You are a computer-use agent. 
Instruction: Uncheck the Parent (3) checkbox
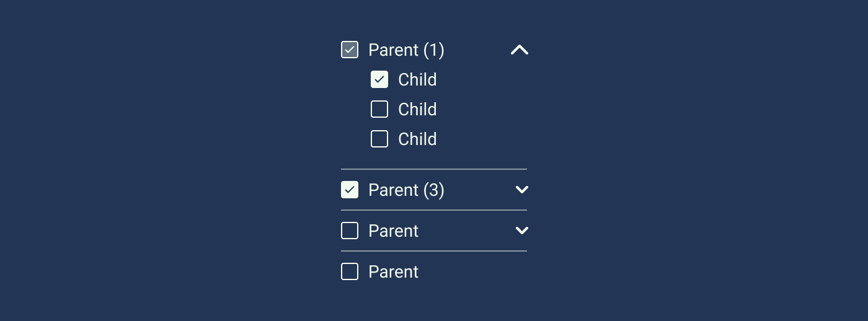tap(350, 190)
